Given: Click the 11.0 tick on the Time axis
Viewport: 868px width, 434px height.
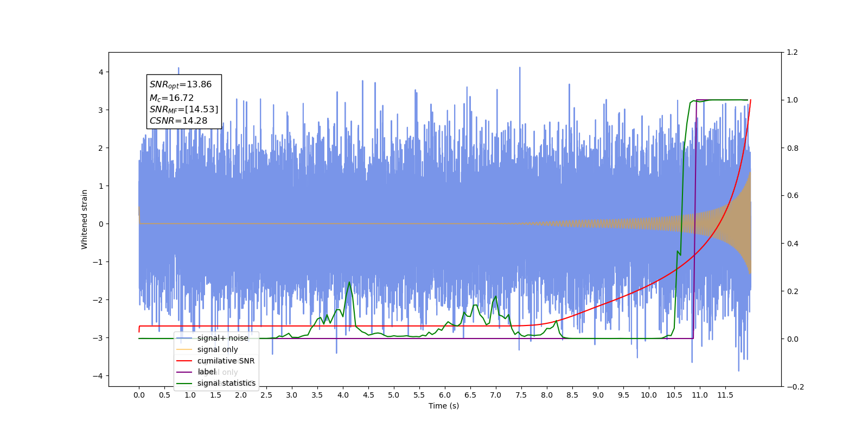Looking at the screenshot, I should tap(700, 395).
